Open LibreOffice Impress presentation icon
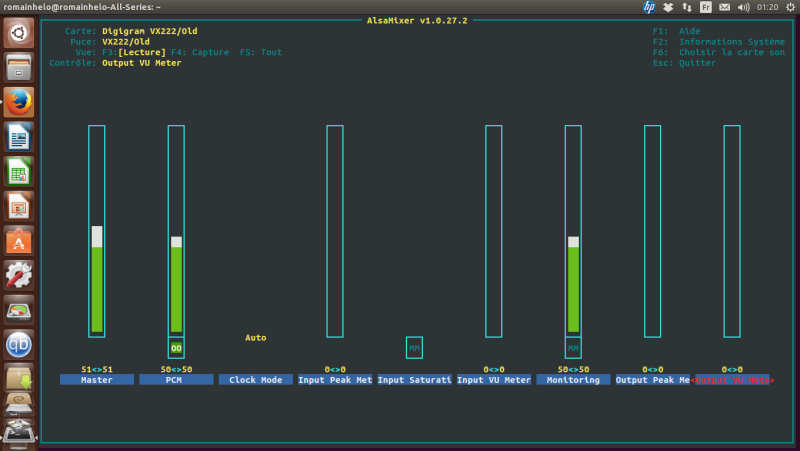800x451 pixels. click(19, 206)
